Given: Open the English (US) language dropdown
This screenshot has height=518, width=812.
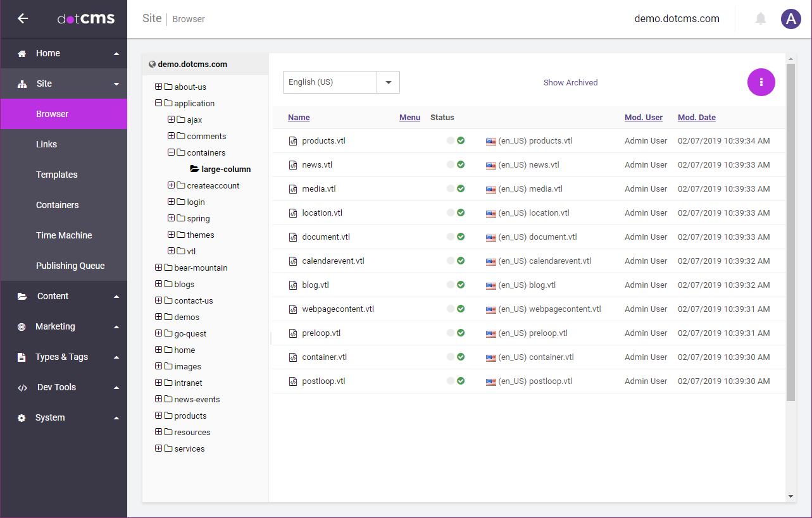Looking at the screenshot, I should [388, 82].
